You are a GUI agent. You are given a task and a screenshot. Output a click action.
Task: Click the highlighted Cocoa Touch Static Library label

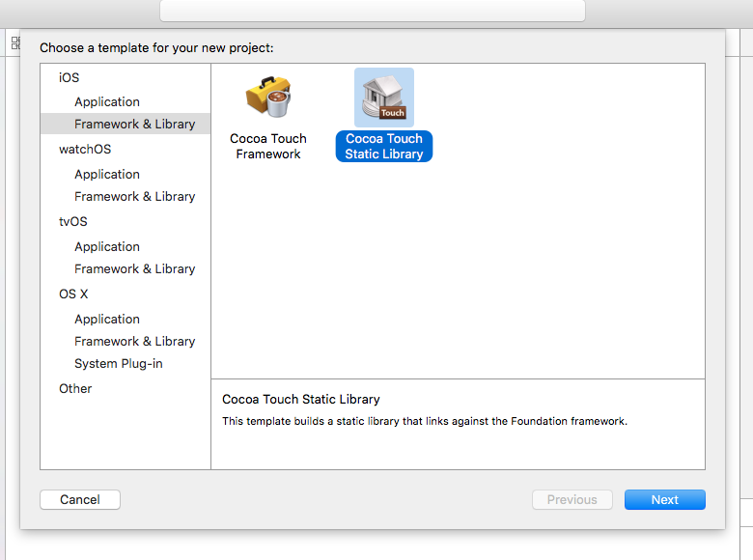click(384, 146)
